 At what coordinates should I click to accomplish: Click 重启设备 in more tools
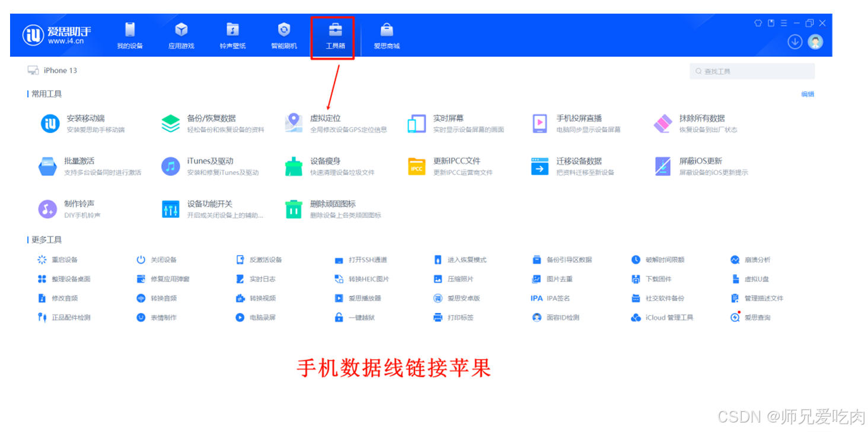[x=58, y=260]
